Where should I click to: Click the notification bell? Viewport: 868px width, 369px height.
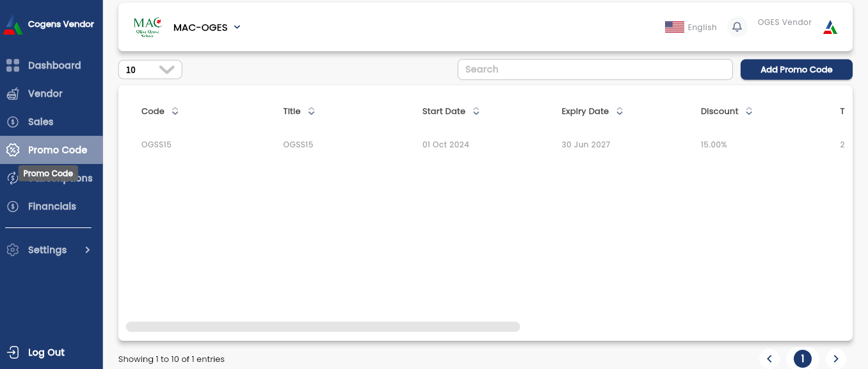click(x=737, y=26)
